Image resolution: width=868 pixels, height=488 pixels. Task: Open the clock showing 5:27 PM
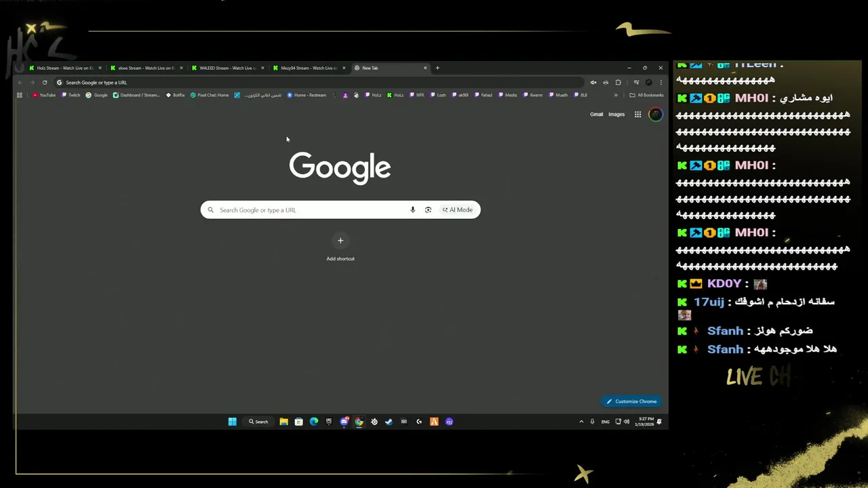(x=644, y=422)
